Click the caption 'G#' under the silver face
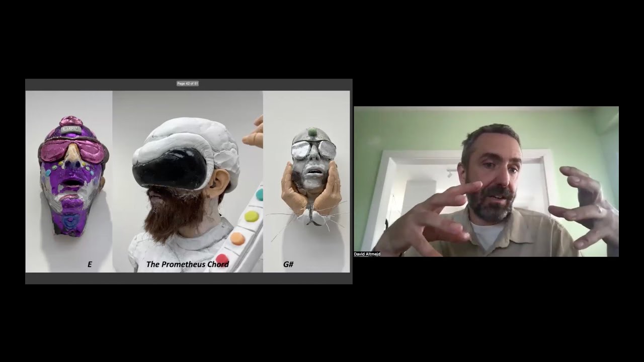Image resolution: width=644 pixels, height=362 pixels. click(x=288, y=264)
